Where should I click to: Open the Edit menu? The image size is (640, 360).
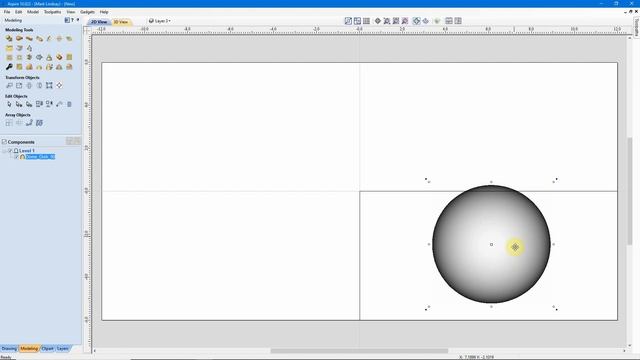tap(19, 12)
